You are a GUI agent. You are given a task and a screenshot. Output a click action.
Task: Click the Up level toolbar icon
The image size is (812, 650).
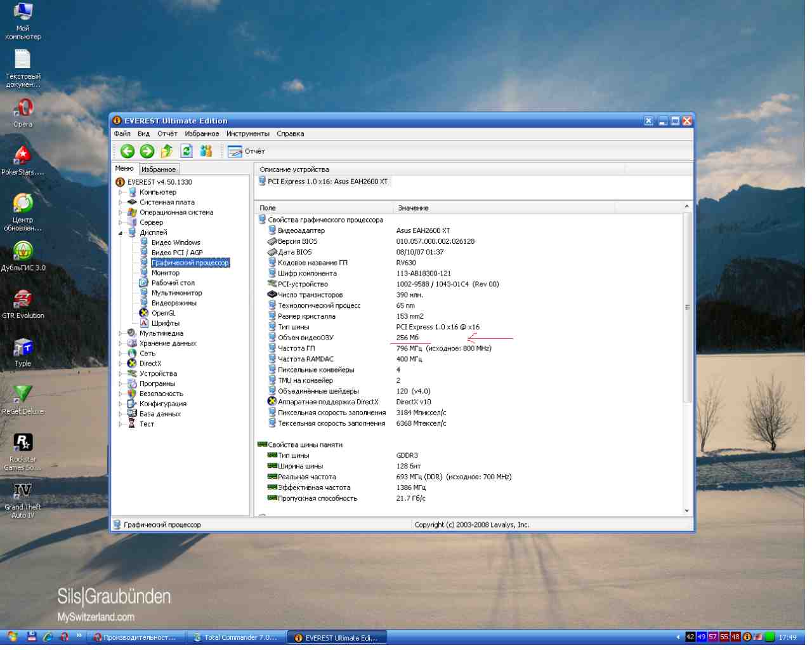167,151
